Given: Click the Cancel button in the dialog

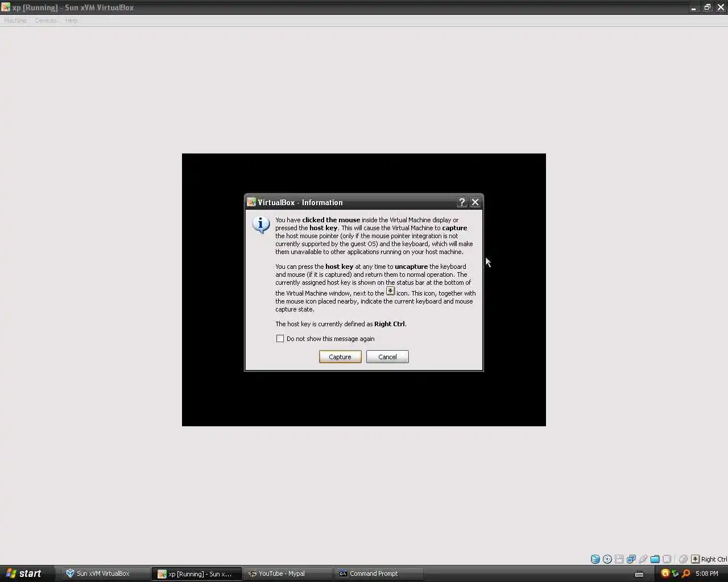Looking at the screenshot, I should tap(387, 357).
